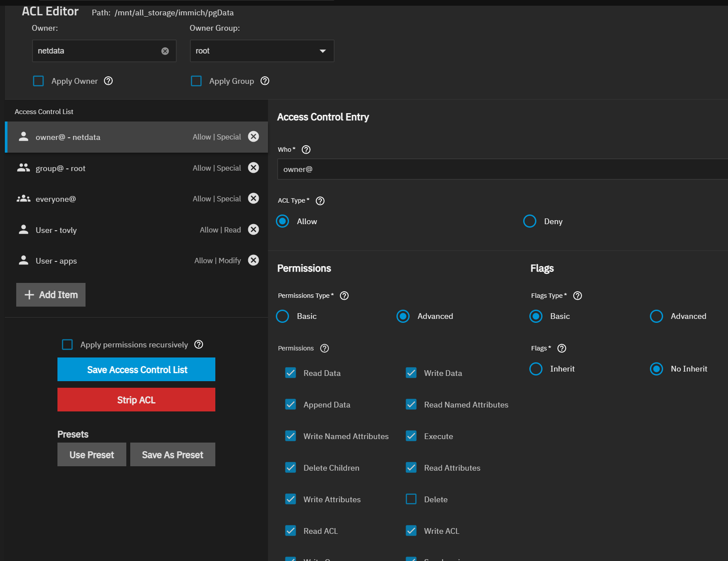Remove the group@ - root ACL entry

[x=253, y=168]
